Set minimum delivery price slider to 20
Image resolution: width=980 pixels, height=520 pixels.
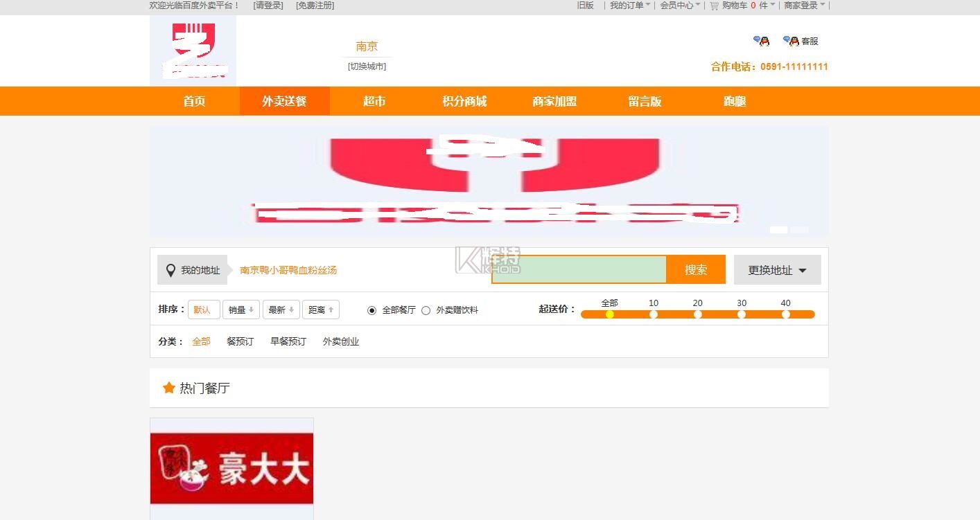pos(697,314)
